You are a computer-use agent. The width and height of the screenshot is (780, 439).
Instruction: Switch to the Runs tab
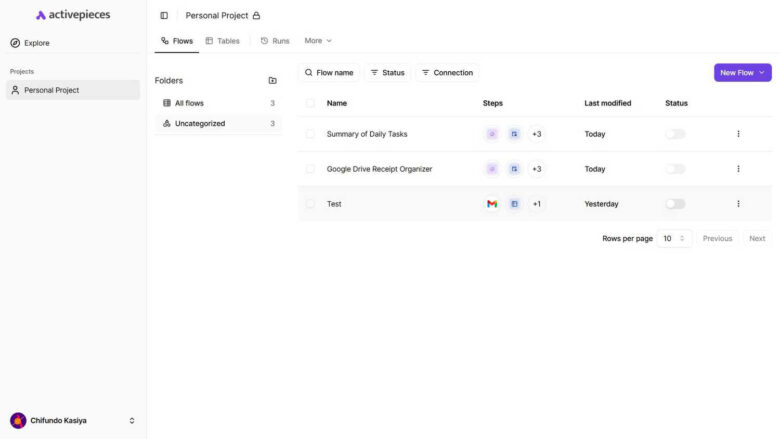click(275, 41)
